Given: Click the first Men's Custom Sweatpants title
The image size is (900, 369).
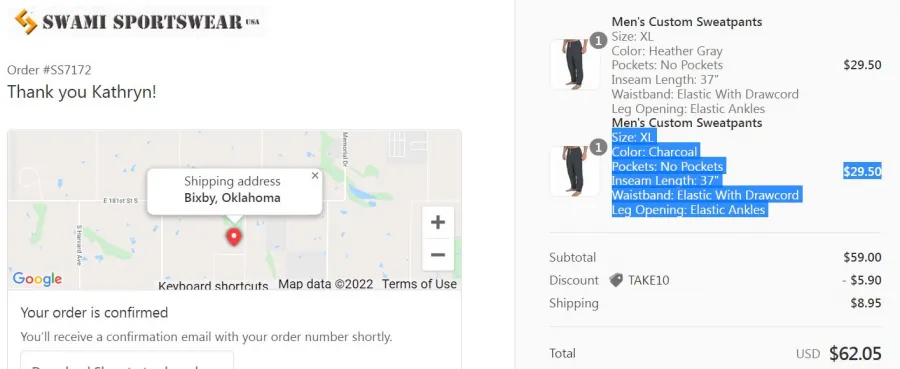Looking at the screenshot, I should [687, 22].
